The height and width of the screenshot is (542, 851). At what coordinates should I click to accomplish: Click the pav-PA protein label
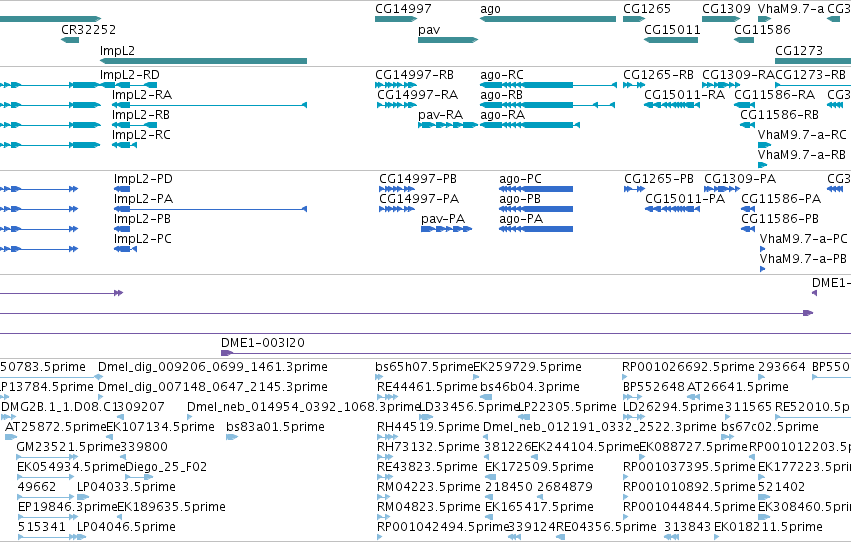(443, 219)
